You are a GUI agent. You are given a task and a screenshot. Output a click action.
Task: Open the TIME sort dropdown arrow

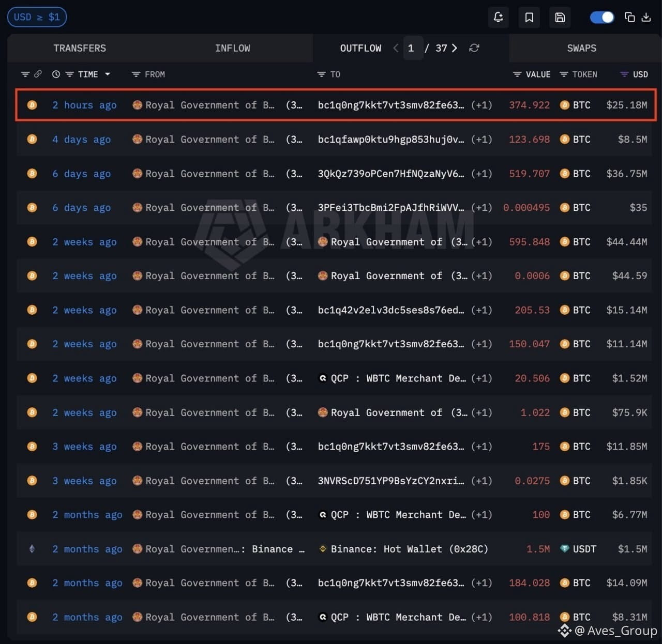click(x=108, y=74)
